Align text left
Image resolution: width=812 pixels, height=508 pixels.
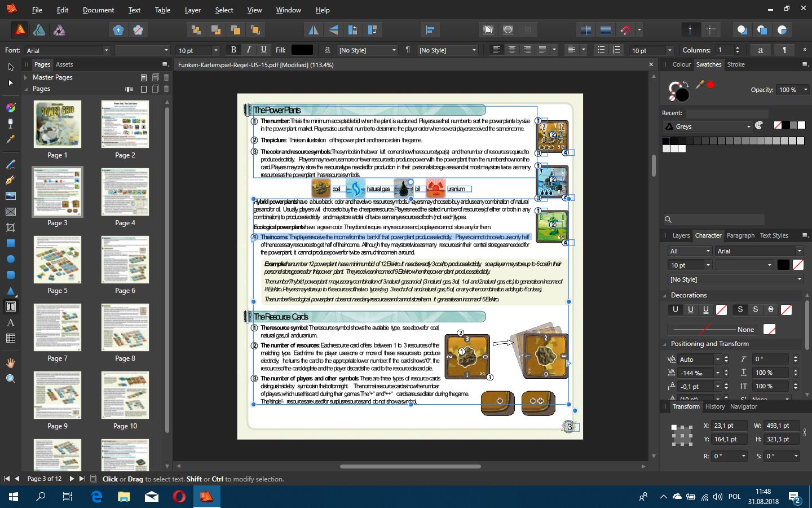496,50
